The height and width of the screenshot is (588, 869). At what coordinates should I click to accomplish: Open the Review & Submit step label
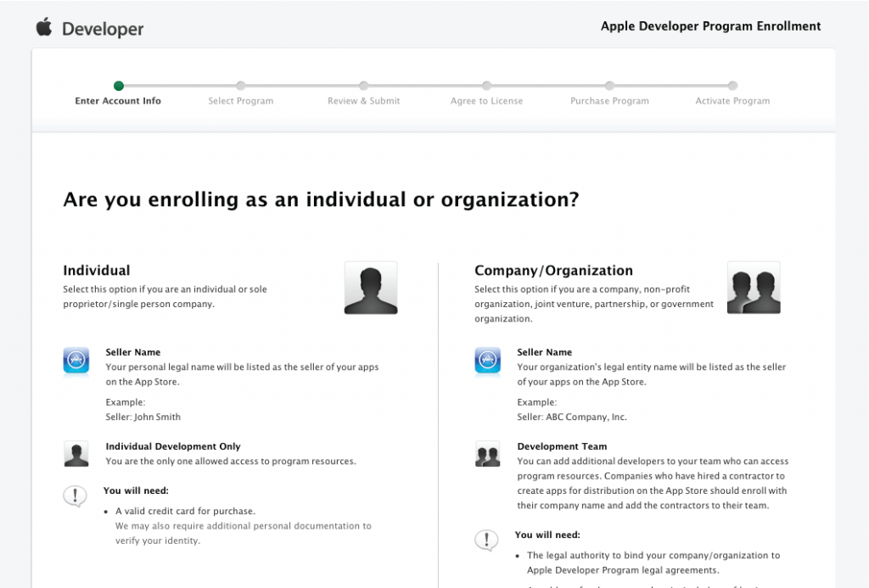point(363,101)
